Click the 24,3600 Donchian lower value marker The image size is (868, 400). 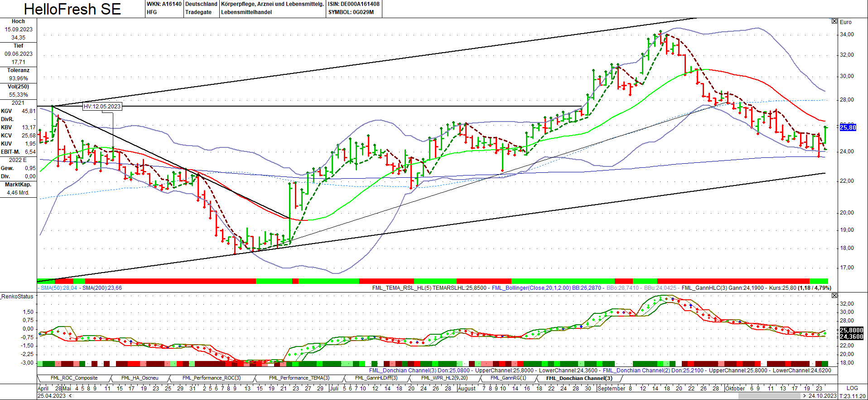tap(852, 337)
